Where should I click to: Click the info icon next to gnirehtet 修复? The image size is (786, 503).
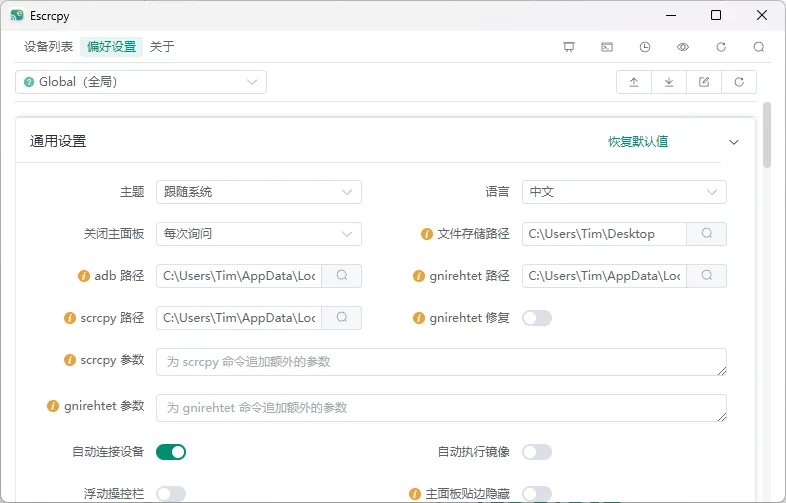419,318
